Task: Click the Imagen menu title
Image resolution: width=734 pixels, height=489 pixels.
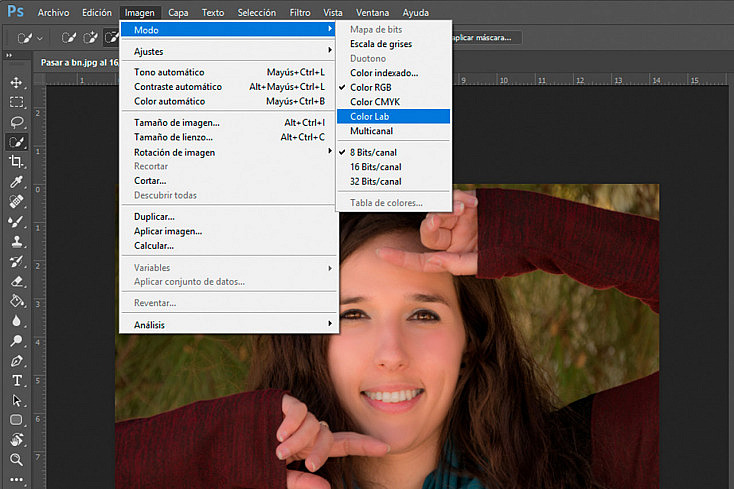Action: pos(139,13)
